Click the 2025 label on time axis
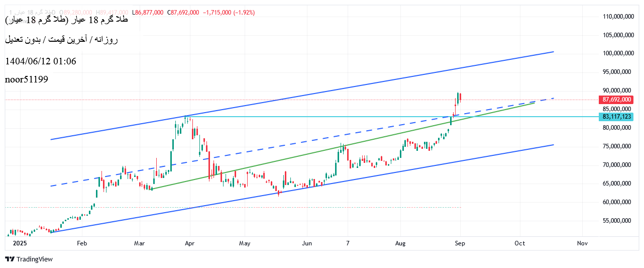Image resolution: width=644 pixels, height=268 pixels. pos(12,243)
